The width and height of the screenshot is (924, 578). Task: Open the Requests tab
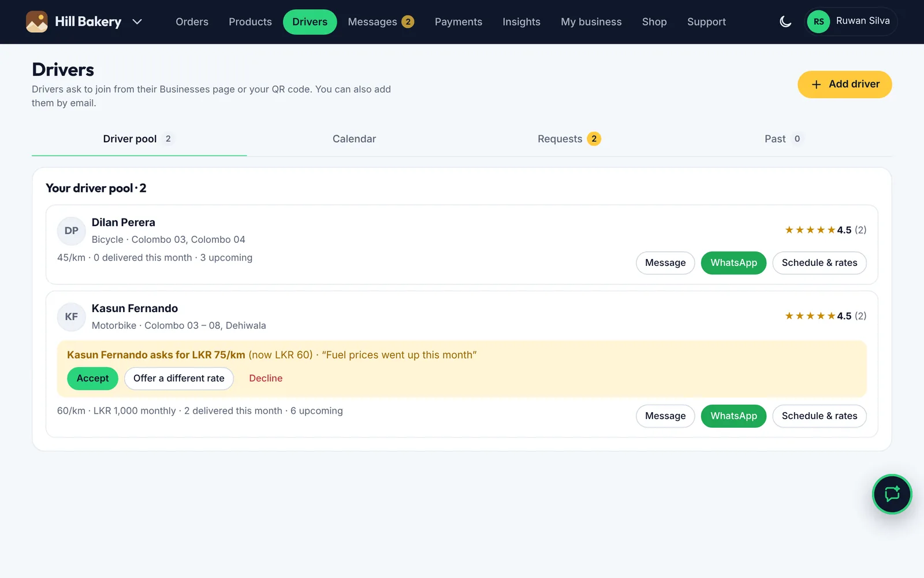click(569, 139)
